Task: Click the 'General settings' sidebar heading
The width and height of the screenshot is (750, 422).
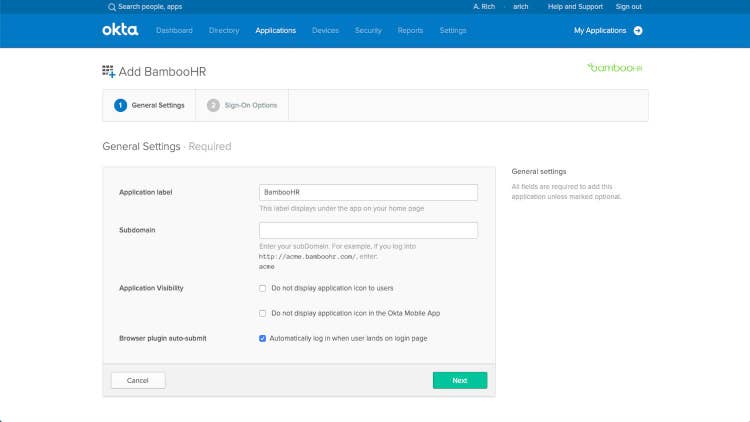Action: [539, 171]
